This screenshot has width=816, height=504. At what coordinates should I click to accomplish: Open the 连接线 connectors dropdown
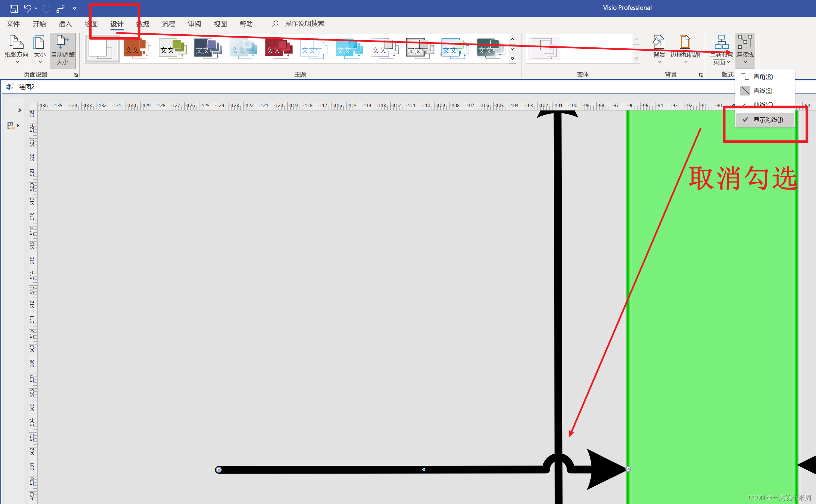point(745,50)
